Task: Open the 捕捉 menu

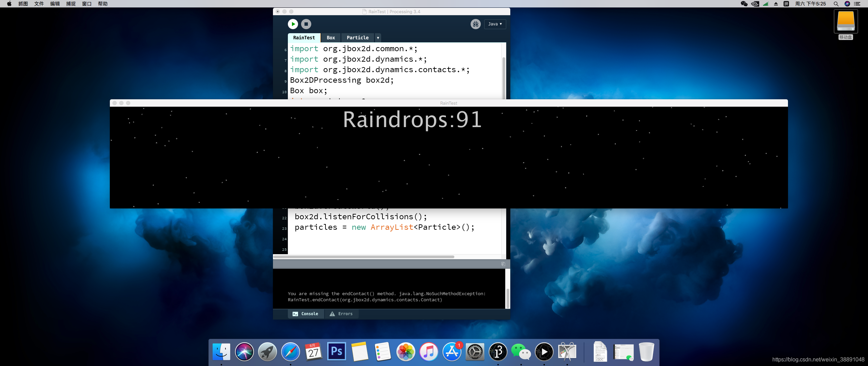Action: click(x=71, y=4)
